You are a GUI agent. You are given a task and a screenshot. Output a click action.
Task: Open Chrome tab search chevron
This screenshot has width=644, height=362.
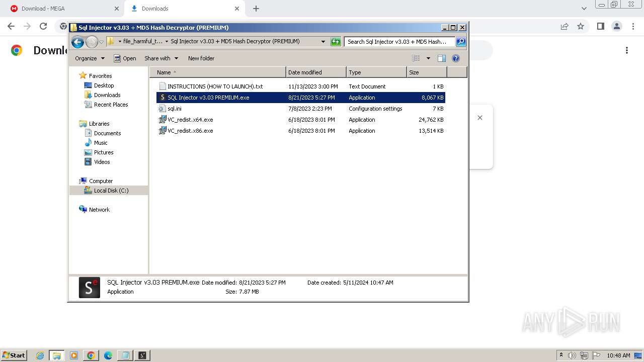584,9
